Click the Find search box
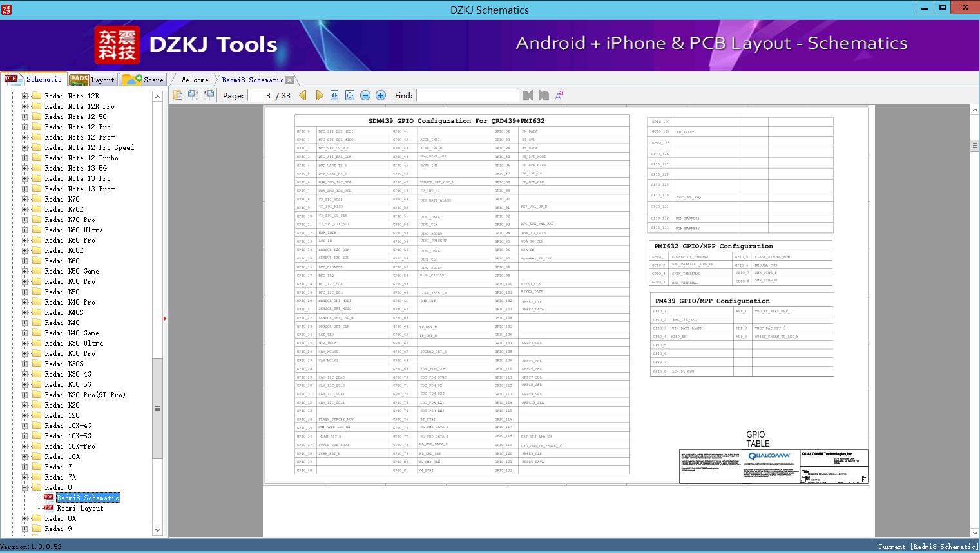 point(467,95)
